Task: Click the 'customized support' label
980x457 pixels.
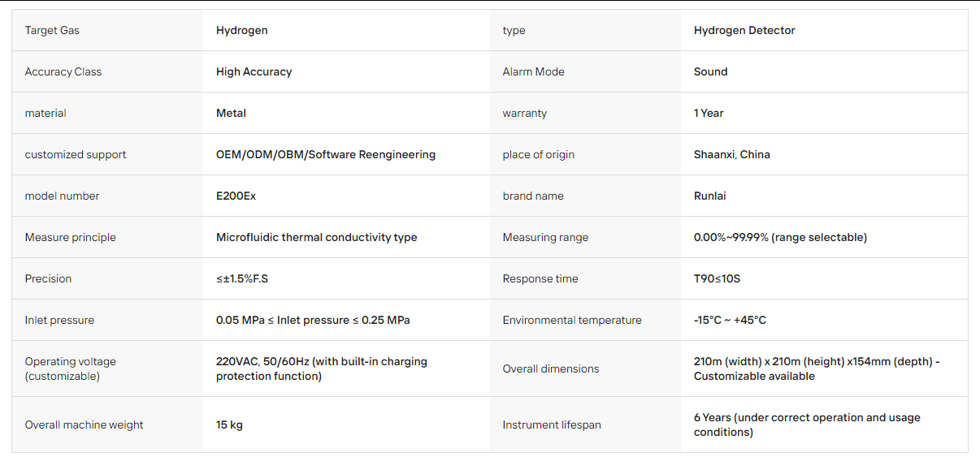Action: coord(76,154)
